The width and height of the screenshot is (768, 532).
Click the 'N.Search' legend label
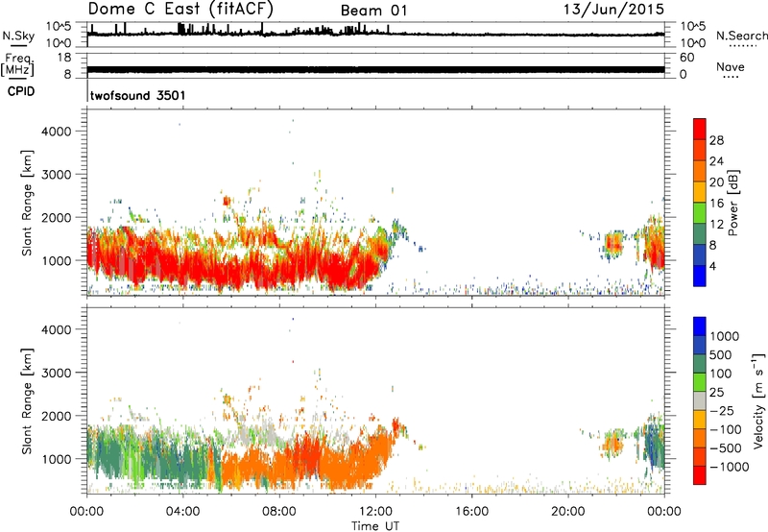pyautogui.click(x=741, y=36)
